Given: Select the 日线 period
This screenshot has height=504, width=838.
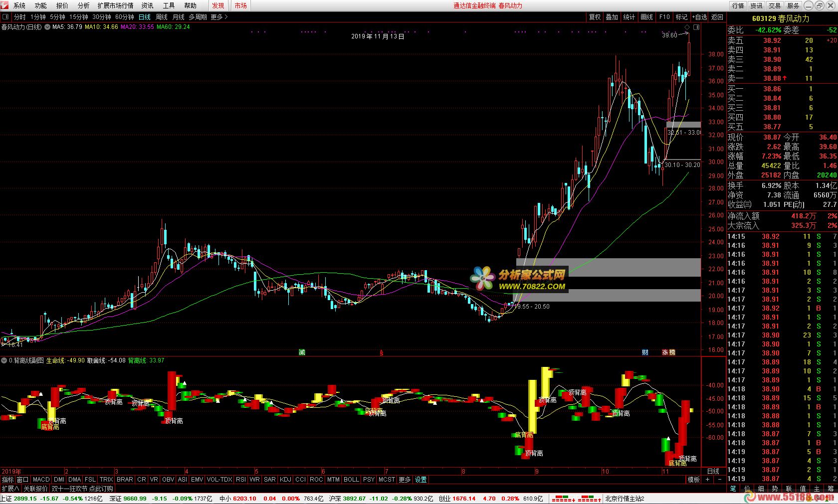Looking at the screenshot, I should pos(144,17).
